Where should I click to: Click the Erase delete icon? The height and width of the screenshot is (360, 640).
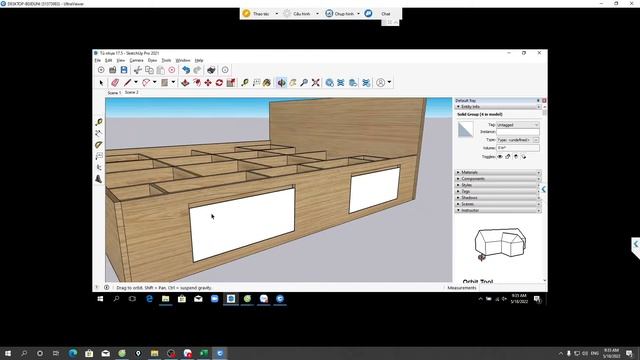tap(172, 70)
